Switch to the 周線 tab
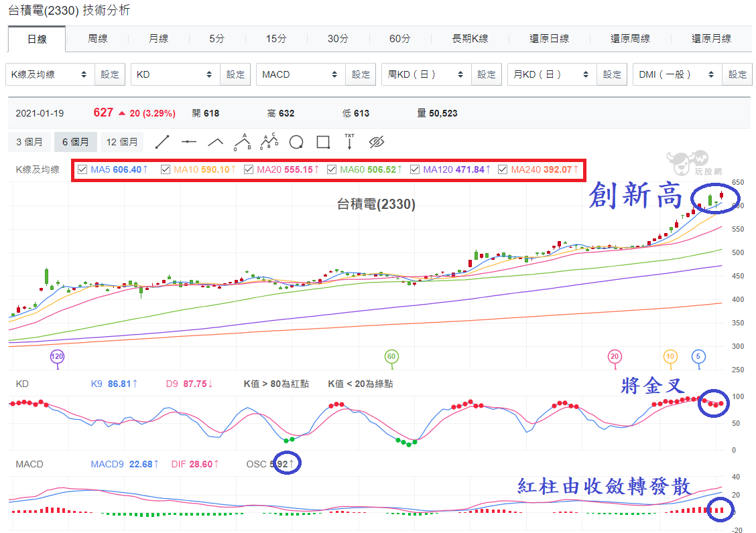The width and height of the screenshot is (756, 533). pos(97,39)
